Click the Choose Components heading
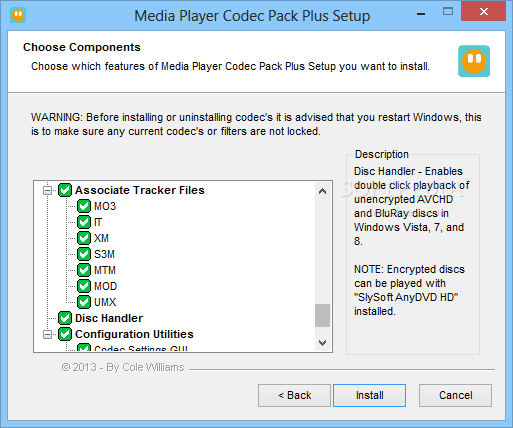The width and height of the screenshot is (513, 428). point(82,47)
